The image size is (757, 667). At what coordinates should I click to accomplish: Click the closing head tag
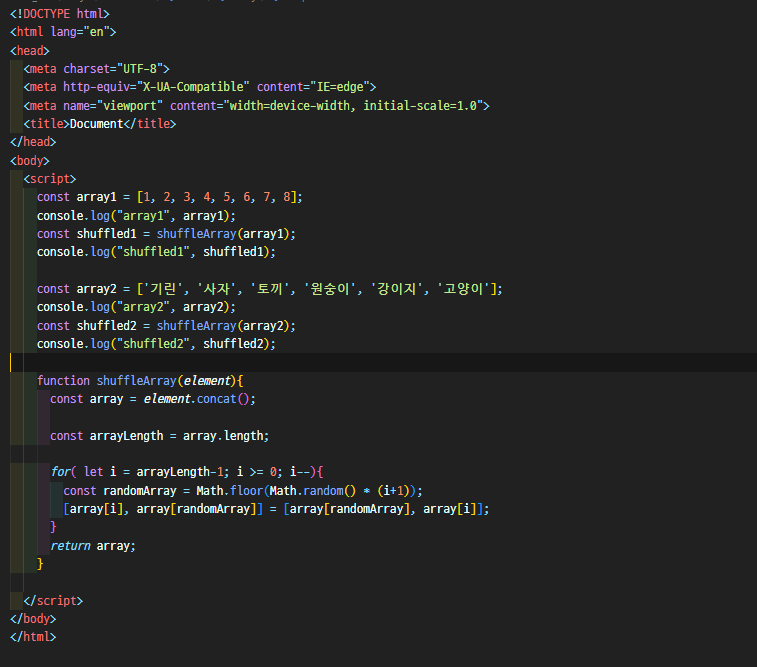tap(33, 142)
